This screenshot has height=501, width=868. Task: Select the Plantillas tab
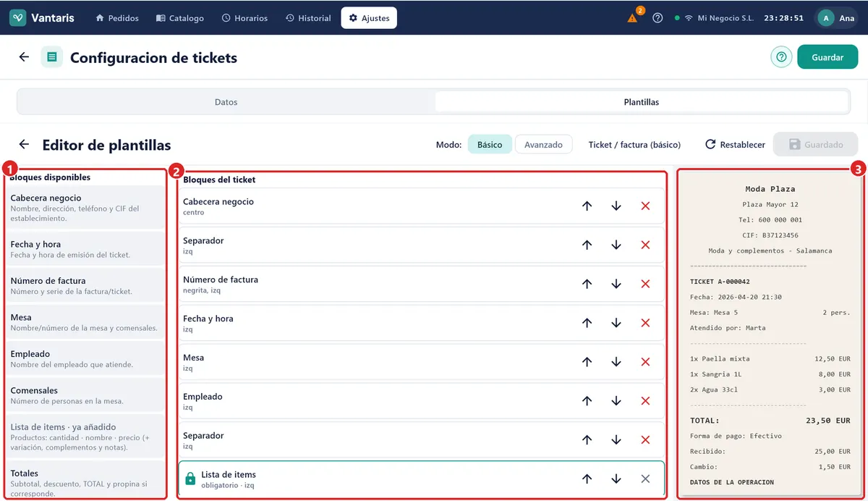(642, 102)
